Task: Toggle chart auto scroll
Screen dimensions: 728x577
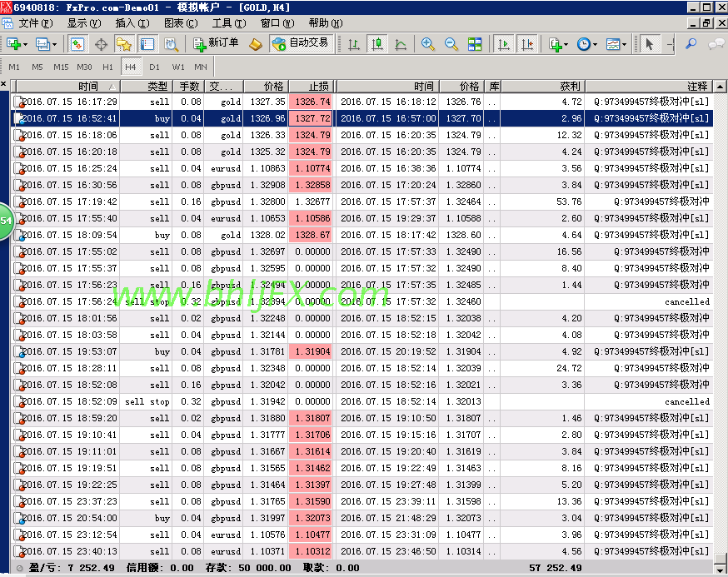Action: [503, 44]
